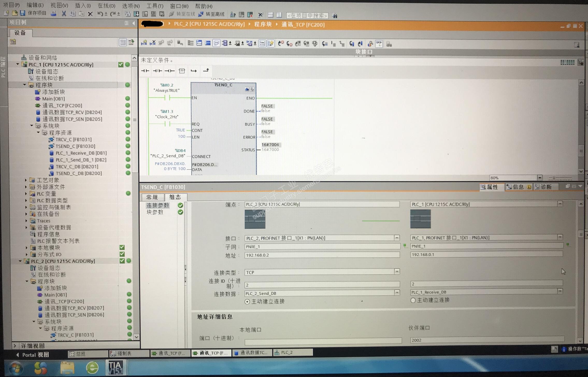Switch to the 常规 tab
The image size is (588, 377).
point(152,197)
